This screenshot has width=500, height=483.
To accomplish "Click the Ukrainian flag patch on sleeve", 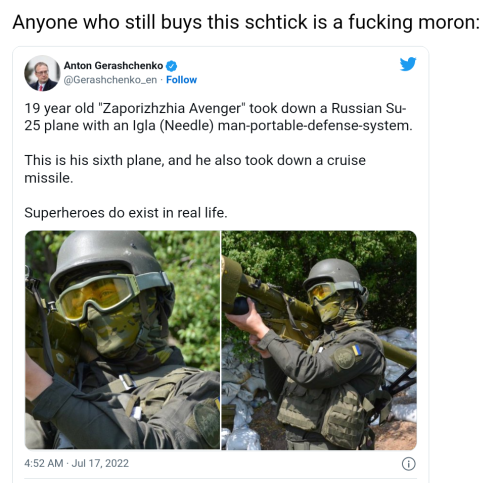I will [x=356, y=350].
